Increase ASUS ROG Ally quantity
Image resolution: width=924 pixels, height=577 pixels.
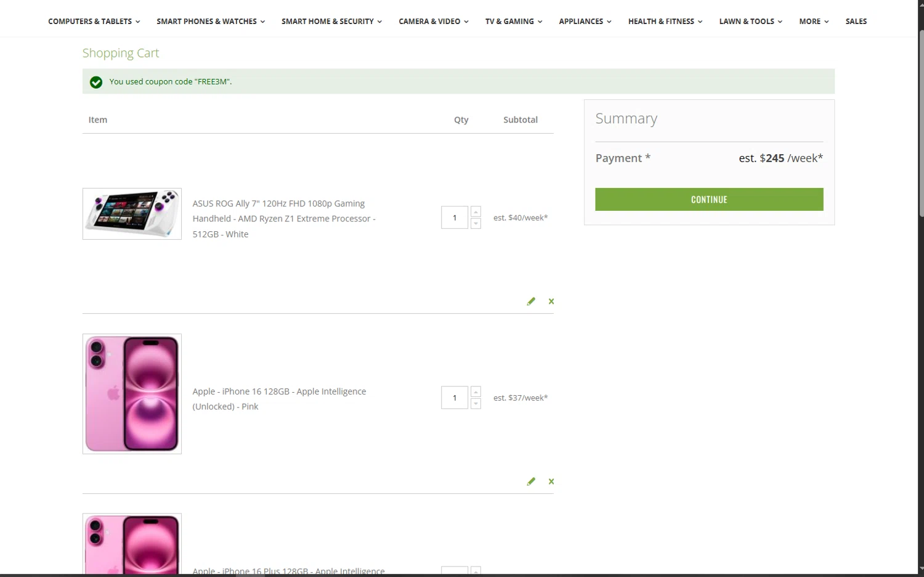(476, 211)
